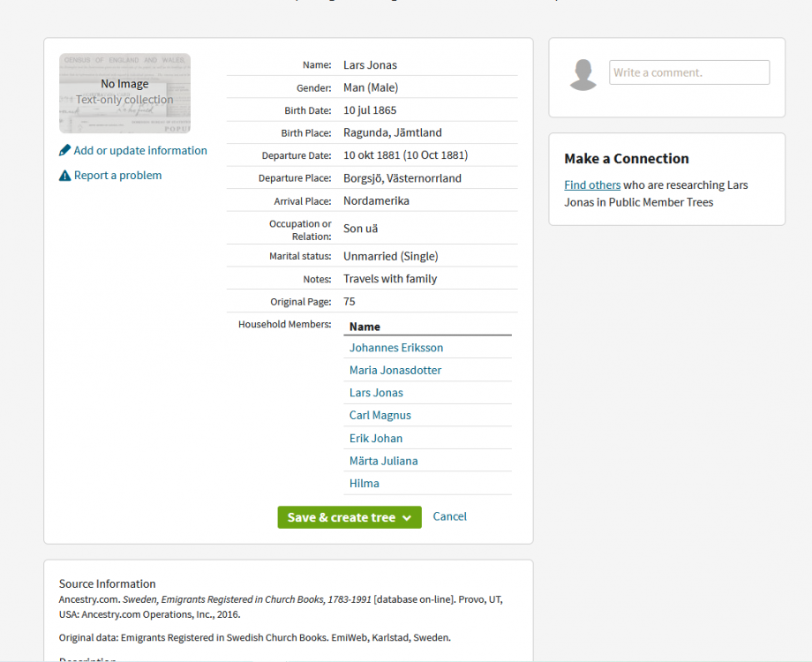Open the Report a problem link

pos(117,176)
